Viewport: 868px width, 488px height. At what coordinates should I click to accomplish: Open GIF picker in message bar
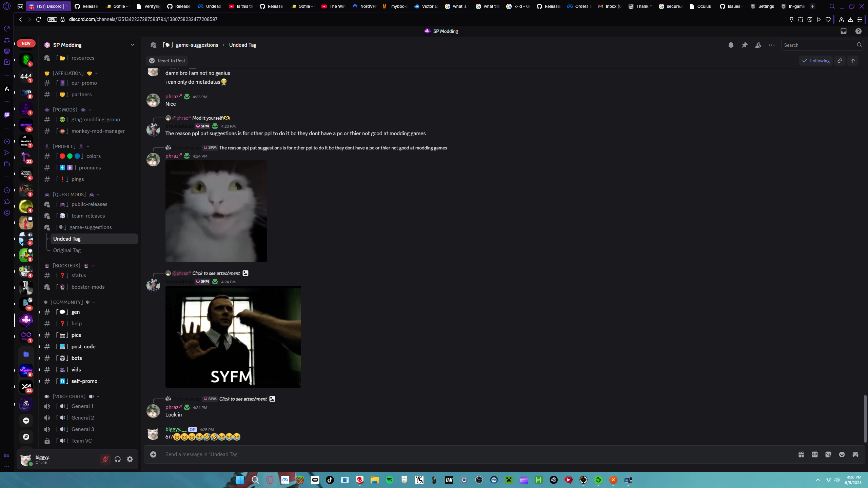pos(814,454)
